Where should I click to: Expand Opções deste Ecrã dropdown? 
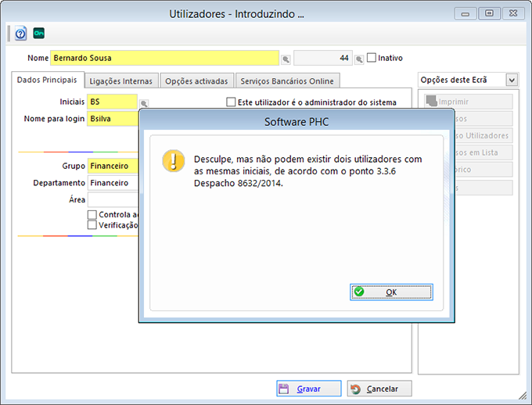tap(512, 80)
